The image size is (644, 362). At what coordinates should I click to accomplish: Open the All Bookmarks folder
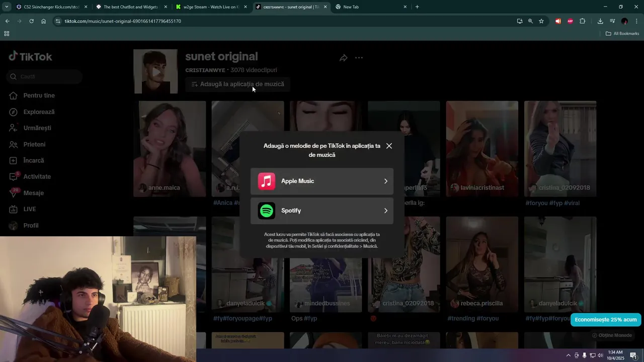pyautogui.click(x=622, y=34)
